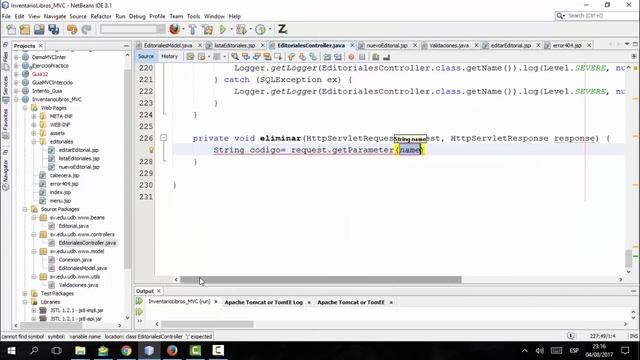Screen dimensions: 640x360
Task: Select the Gua12 project in tree
Action: [x=40, y=74]
